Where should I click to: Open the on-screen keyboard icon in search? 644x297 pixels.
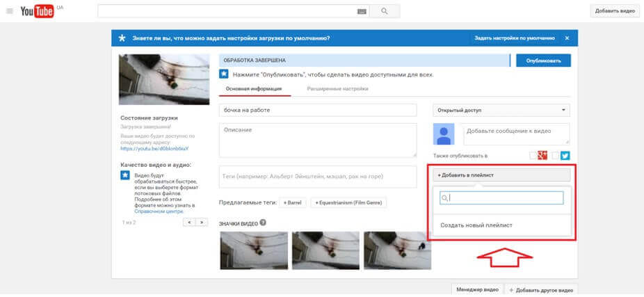click(362, 12)
